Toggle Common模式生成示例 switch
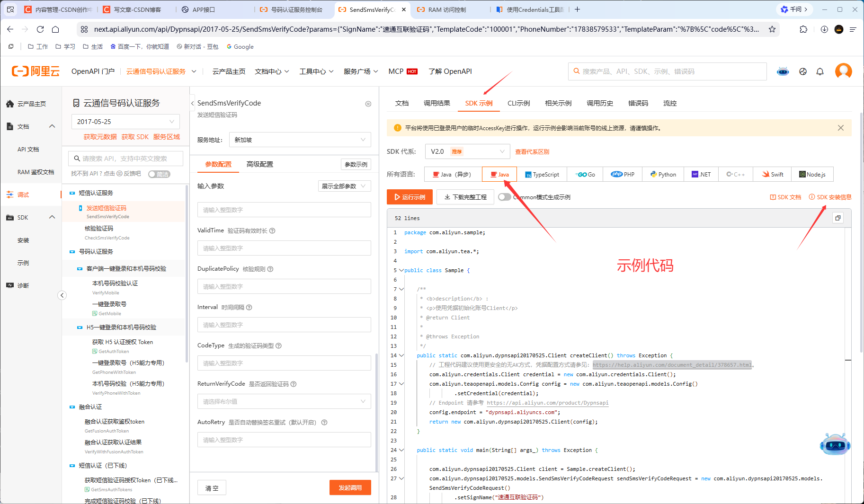This screenshot has height=504, width=864. pyautogui.click(x=505, y=197)
